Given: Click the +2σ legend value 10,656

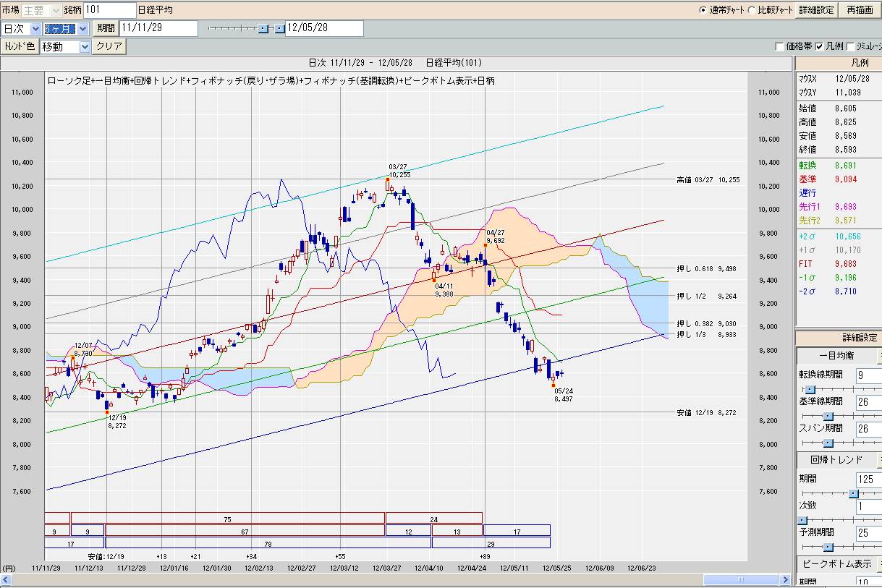Looking at the screenshot, I should (847, 237).
